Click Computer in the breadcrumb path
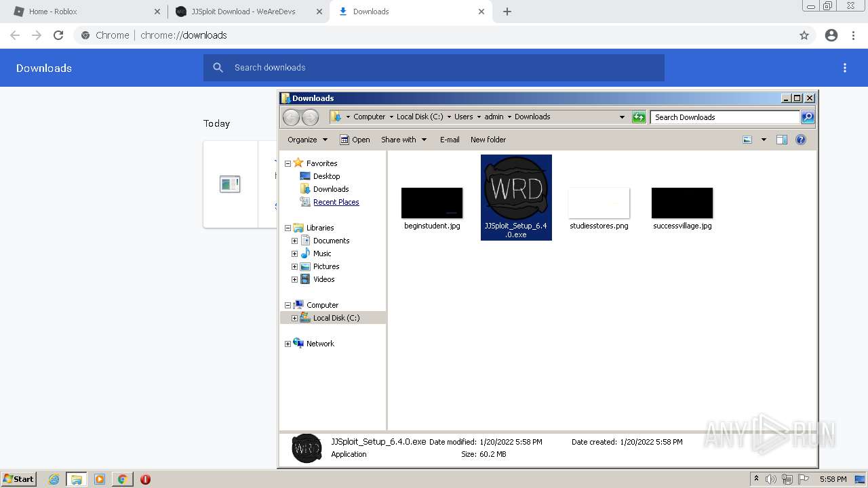 [369, 117]
